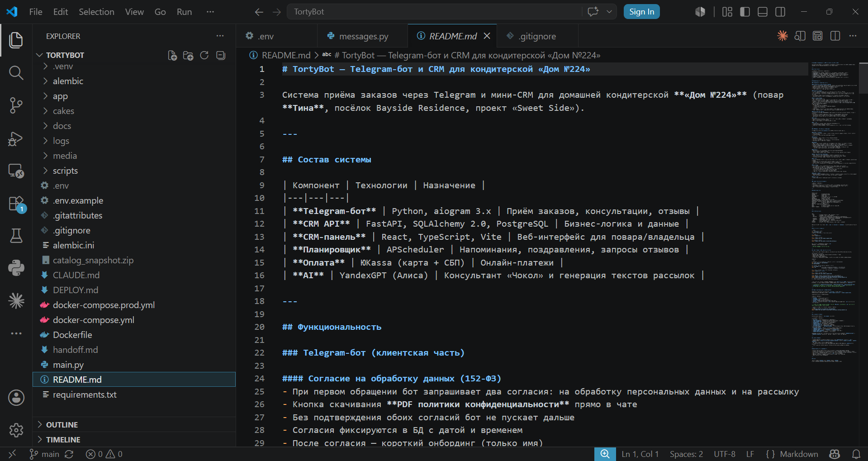The width and height of the screenshot is (868, 461).
Task: Open the File menu
Action: [x=36, y=12]
